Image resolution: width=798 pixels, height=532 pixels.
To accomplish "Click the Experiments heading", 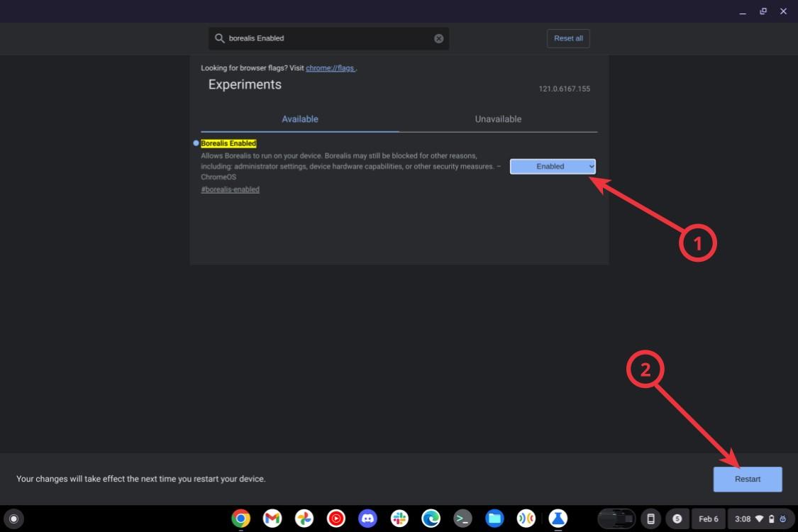I will tap(245, 84).
